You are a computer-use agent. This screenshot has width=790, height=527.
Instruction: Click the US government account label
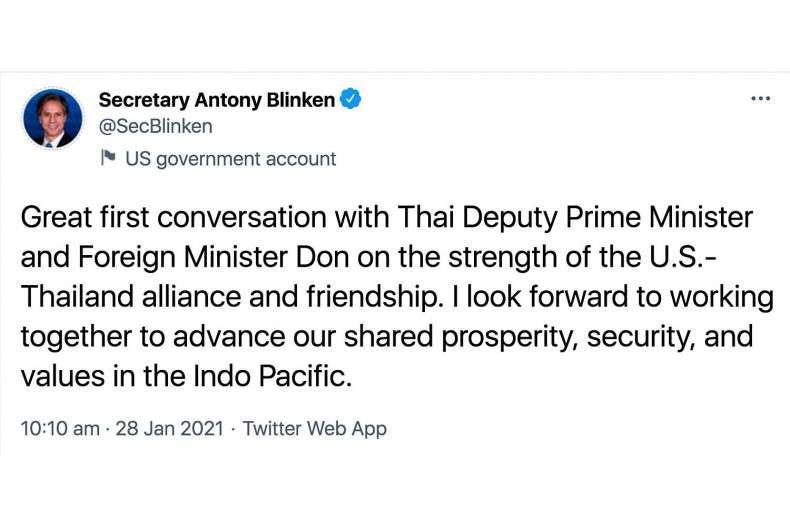point(230,158)
